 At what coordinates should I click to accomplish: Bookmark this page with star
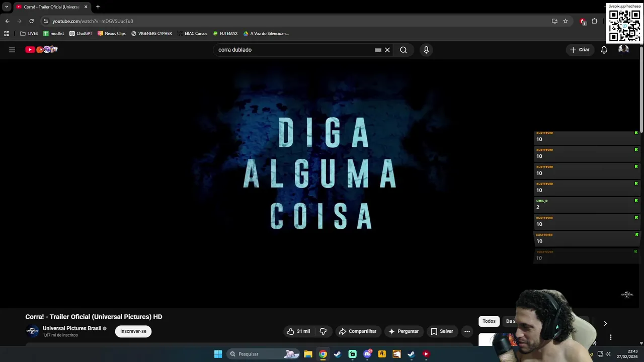[566, 21]
